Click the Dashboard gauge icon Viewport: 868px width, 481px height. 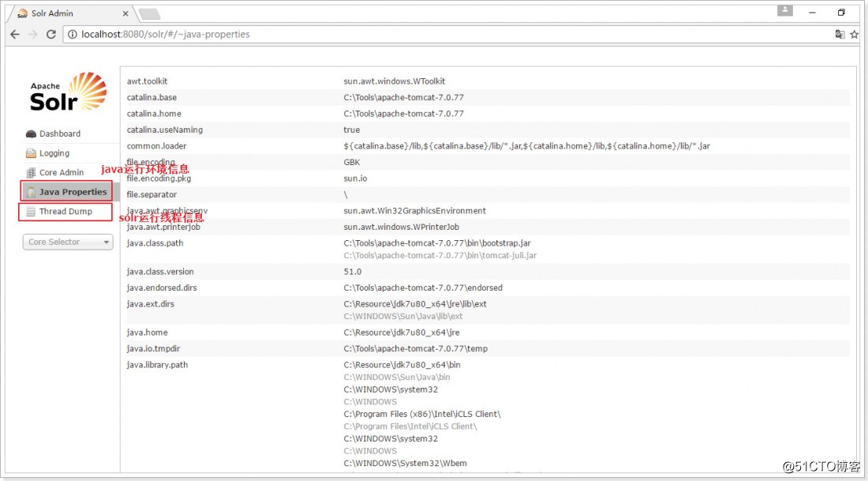[31, 134]
